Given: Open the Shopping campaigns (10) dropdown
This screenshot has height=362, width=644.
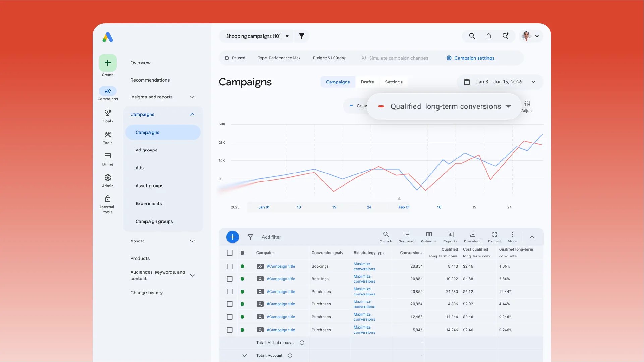Looking at the screenshot, I should (x=256, y=36).
